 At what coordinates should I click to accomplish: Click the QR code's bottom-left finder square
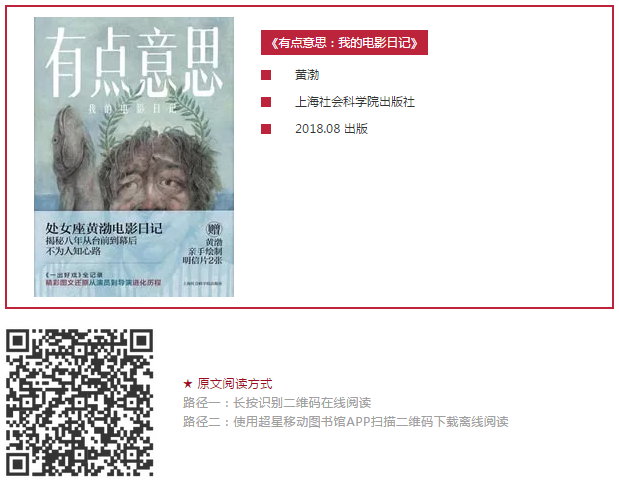(x=17, y=465)
